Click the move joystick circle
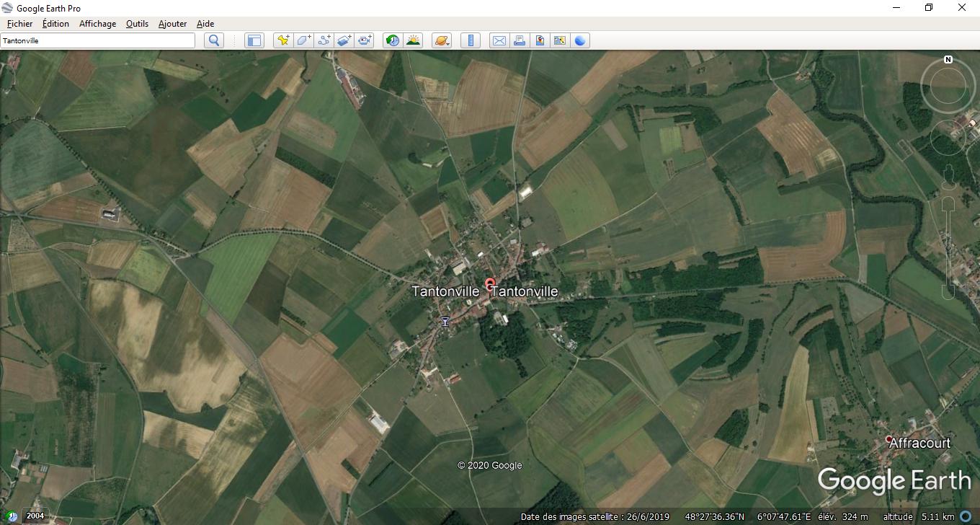This screenshot has width=980, height=525. point(948,137)
